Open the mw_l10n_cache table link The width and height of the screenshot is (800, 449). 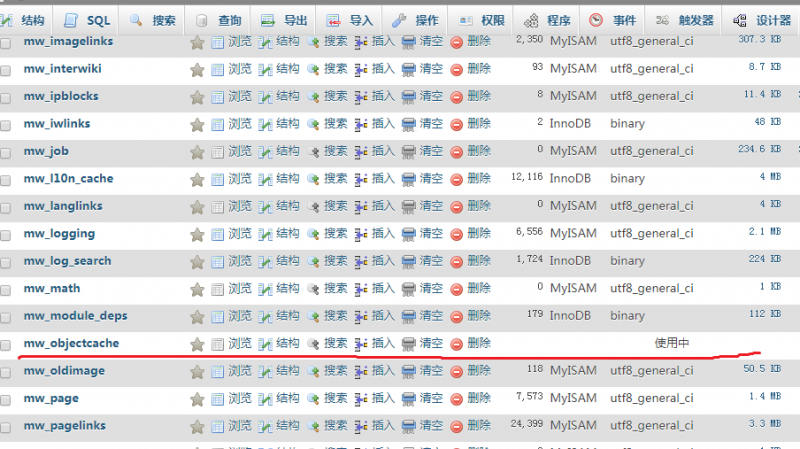[x=68, y=179]
